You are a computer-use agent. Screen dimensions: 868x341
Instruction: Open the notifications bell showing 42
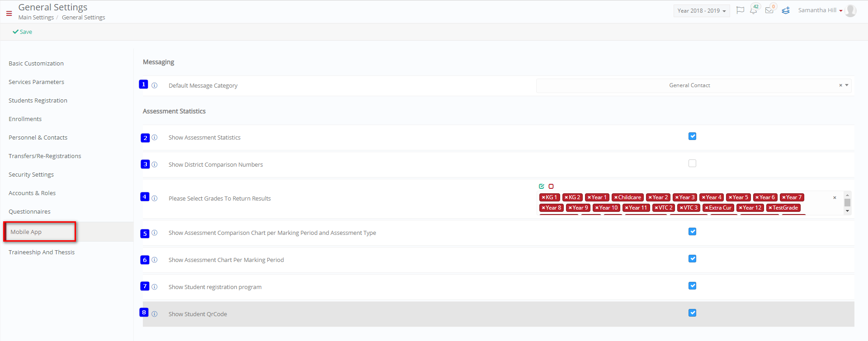point(753,10)
